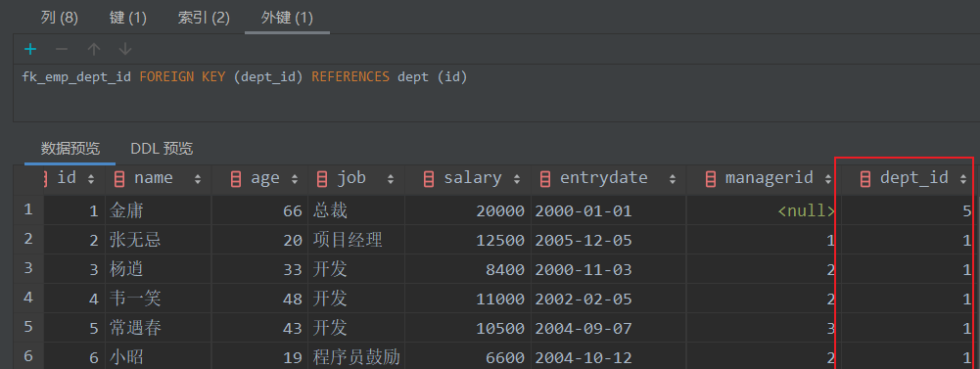Click the job column icon
Viewport: 980px width, 369px height.
322,179
